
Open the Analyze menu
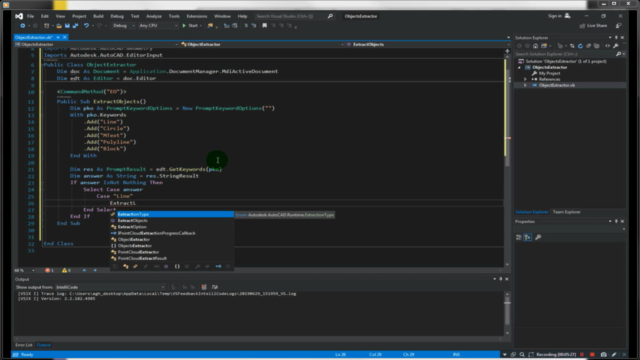pyautogui.click(x=154, y=16)
